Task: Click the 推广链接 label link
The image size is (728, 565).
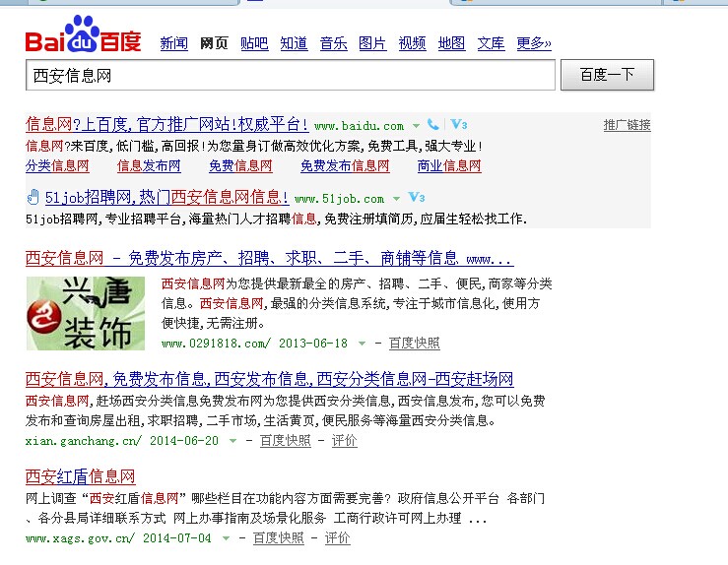Action: coord(627,125)
